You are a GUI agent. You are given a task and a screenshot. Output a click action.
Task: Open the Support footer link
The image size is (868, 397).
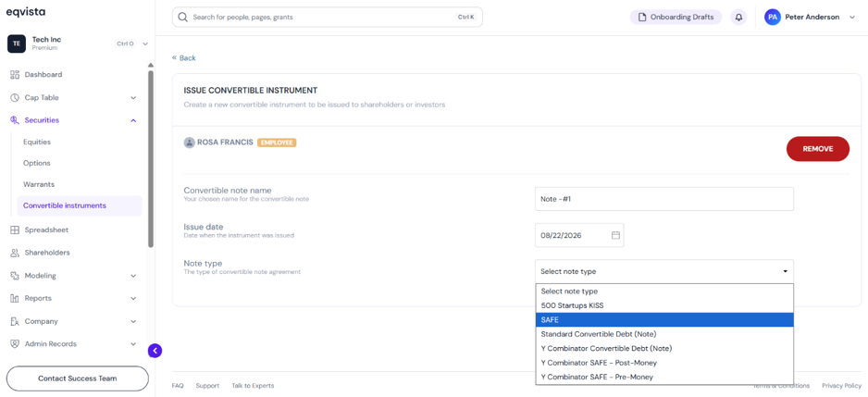207,386
